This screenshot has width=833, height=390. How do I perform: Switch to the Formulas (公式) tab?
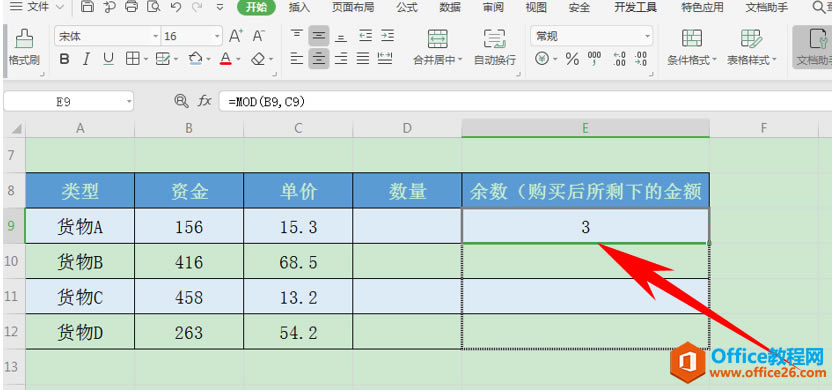pyautogui.click(x=406, y=7)
